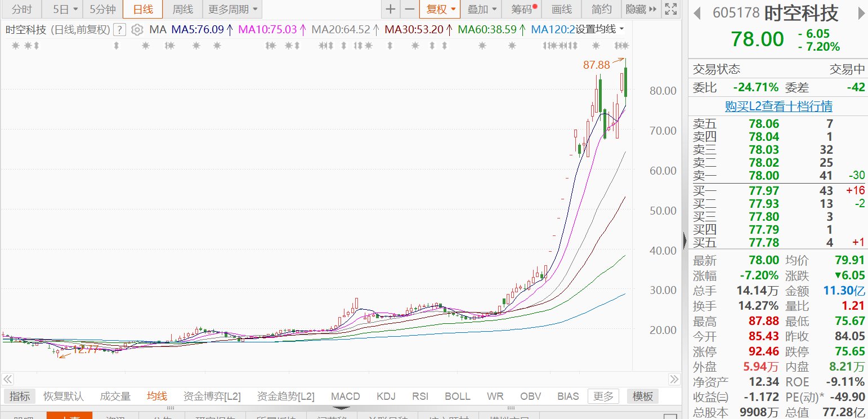Click 购买L2查看十档行情 link
The width and height of the screenshot is (868, 419).
click(778, 106)
